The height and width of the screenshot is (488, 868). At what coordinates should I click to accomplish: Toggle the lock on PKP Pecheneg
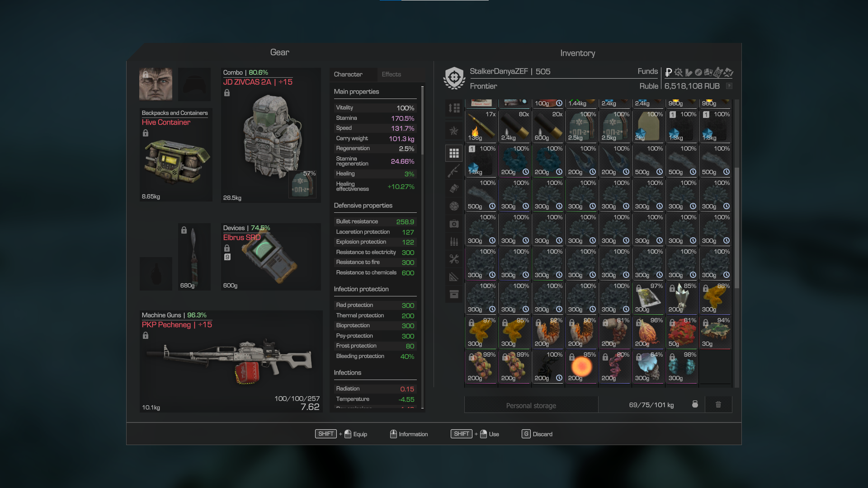coord(146,335)
